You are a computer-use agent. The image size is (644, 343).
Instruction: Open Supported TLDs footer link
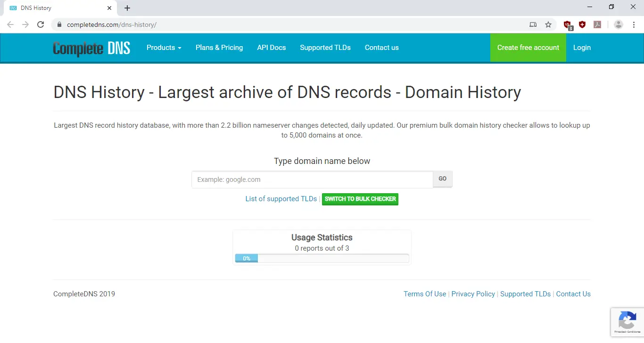525,294
